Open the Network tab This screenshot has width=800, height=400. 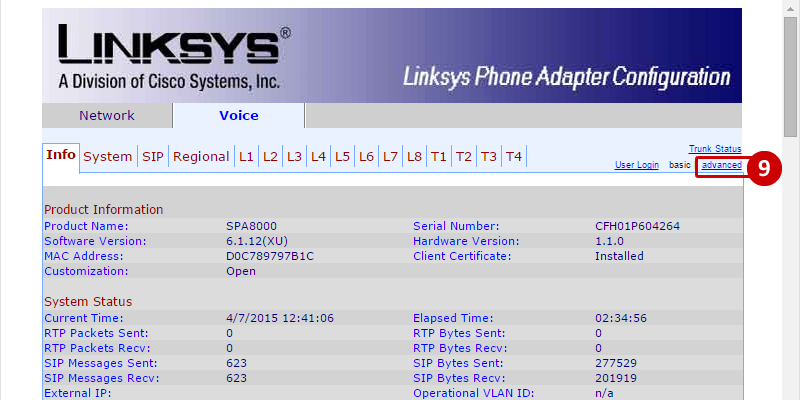coord(107,115)
